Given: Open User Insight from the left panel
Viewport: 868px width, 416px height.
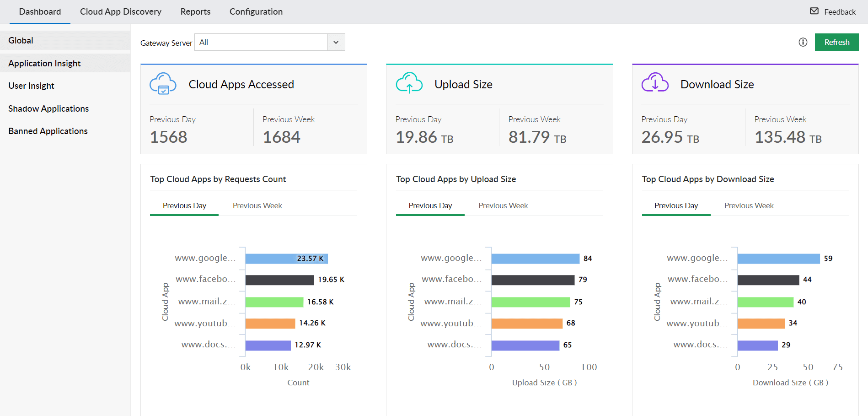Looking at the screenshot, I should coord(31,86).
